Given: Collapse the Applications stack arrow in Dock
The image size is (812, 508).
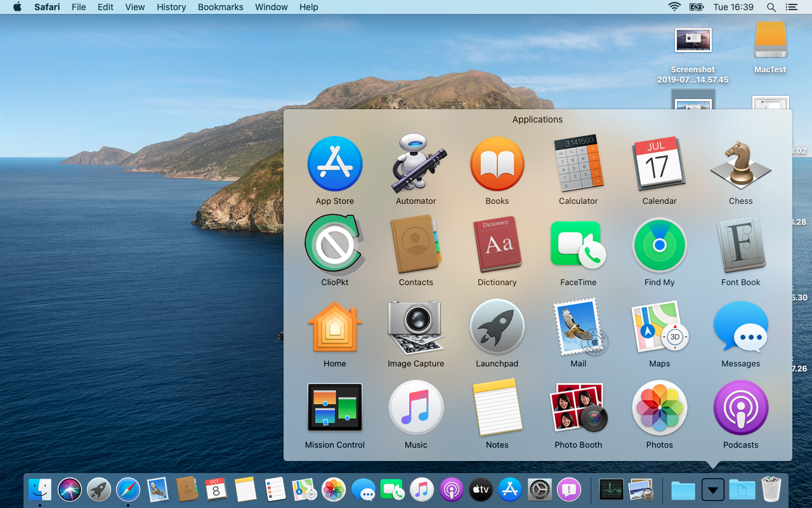Looking at the screenshot, I should 713,490.
